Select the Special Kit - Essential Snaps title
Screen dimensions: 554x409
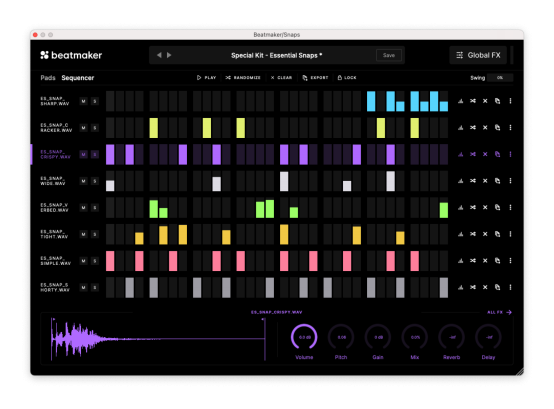tap(276, 55)
